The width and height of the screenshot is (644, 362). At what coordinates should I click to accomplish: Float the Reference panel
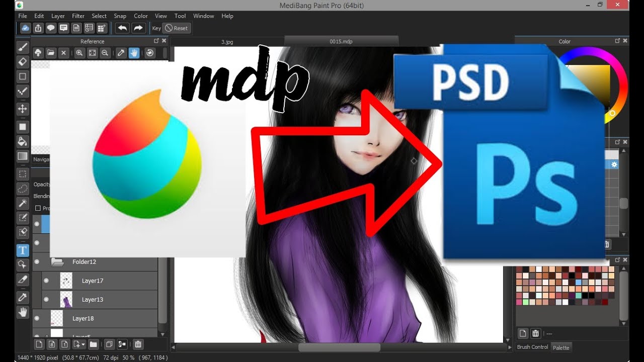click(156, 41)
